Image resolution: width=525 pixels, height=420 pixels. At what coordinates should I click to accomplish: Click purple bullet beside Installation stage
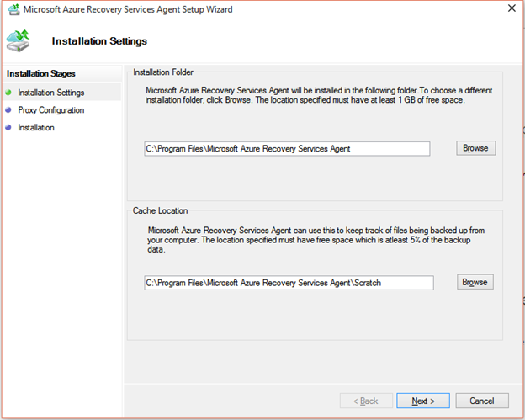click(x=8, y=128)
